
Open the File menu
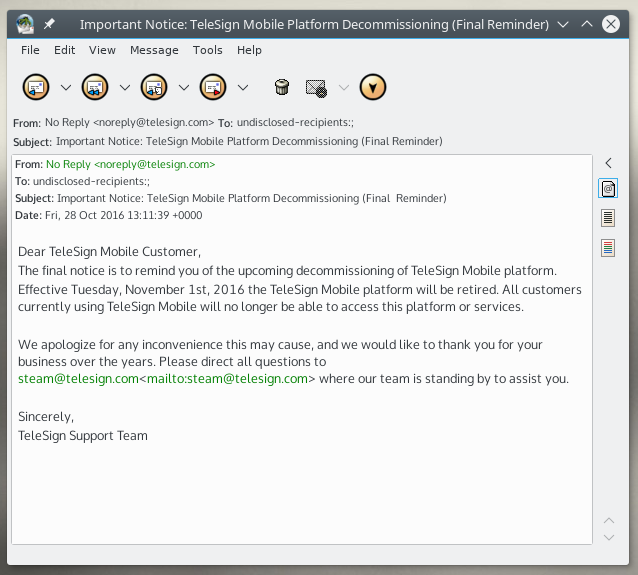click(x=30, y=50)
